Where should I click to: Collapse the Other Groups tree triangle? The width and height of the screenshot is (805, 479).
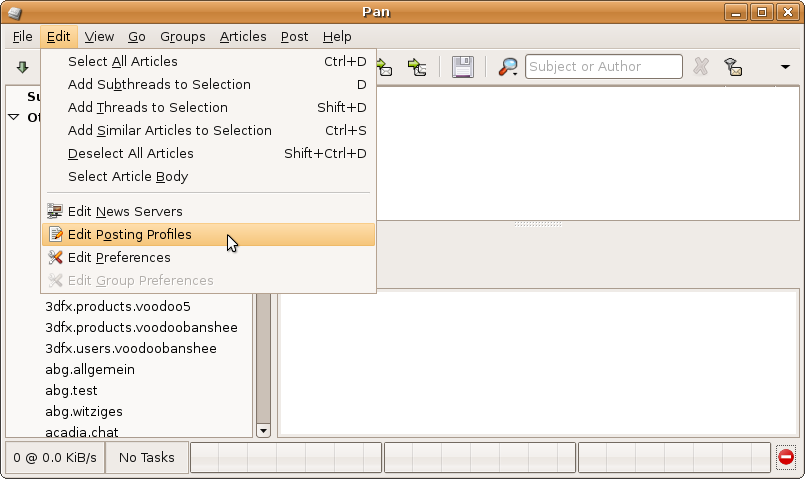pyautogui.click(x=14, y=117)
